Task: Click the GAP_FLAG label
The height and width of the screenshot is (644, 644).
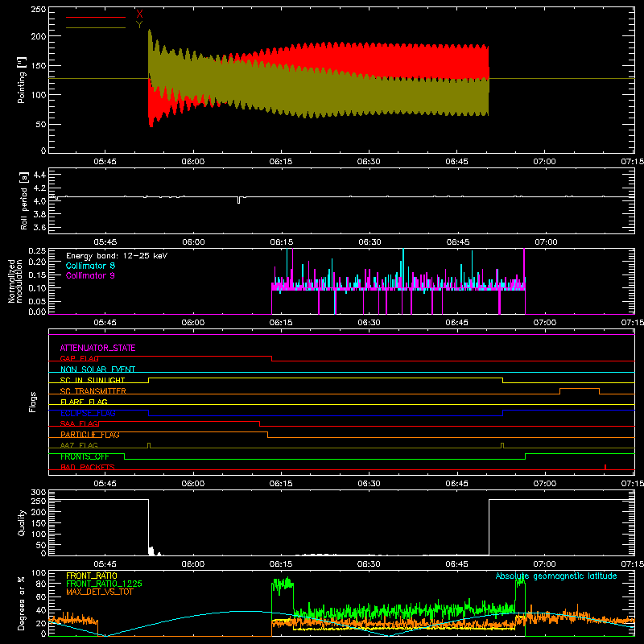Action: click(x=79, y=358)
